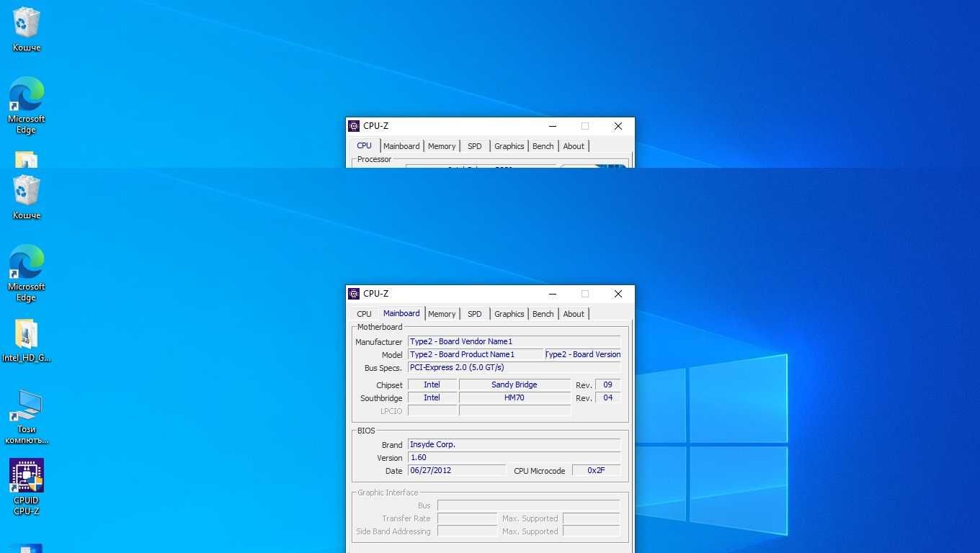This screenshot has width=980, height=553.
Task: Click the Bus Specs value "PCI-Express 2.0 (5.0 GT/s)"
Action: coord(514,367)
